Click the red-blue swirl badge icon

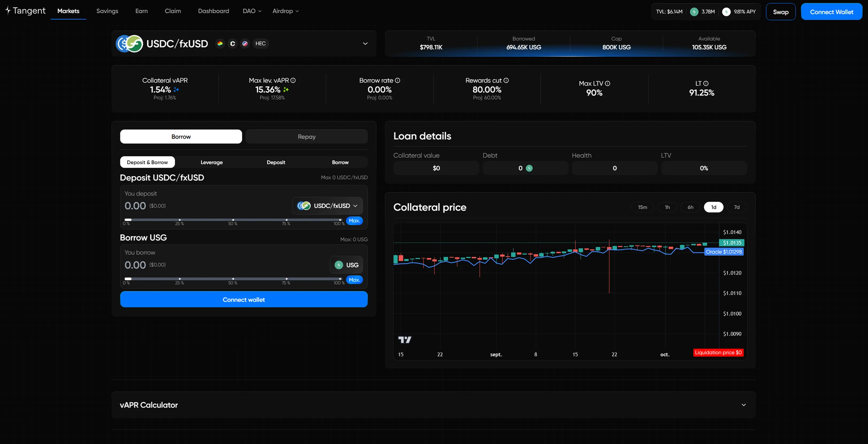(x=245, y=44)
